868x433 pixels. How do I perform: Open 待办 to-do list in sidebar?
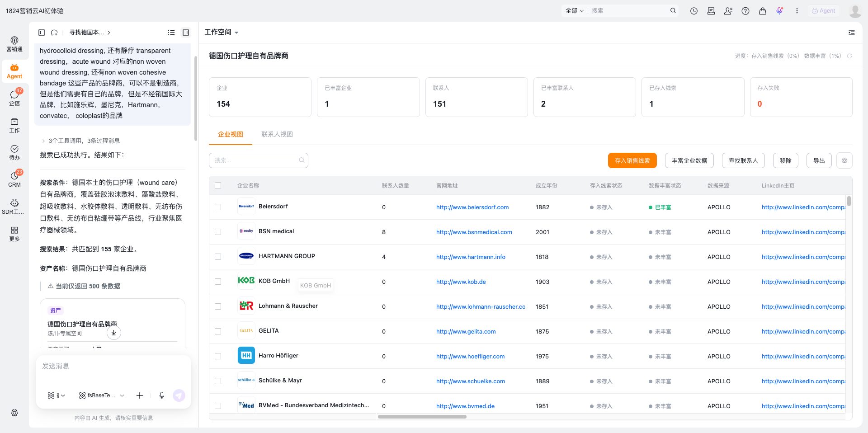[14, 153]
